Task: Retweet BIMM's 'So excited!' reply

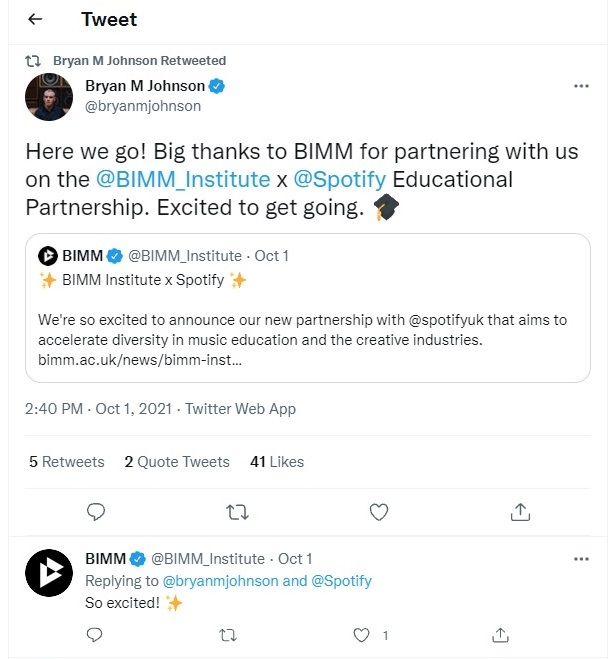Action: tap(229, 634)
